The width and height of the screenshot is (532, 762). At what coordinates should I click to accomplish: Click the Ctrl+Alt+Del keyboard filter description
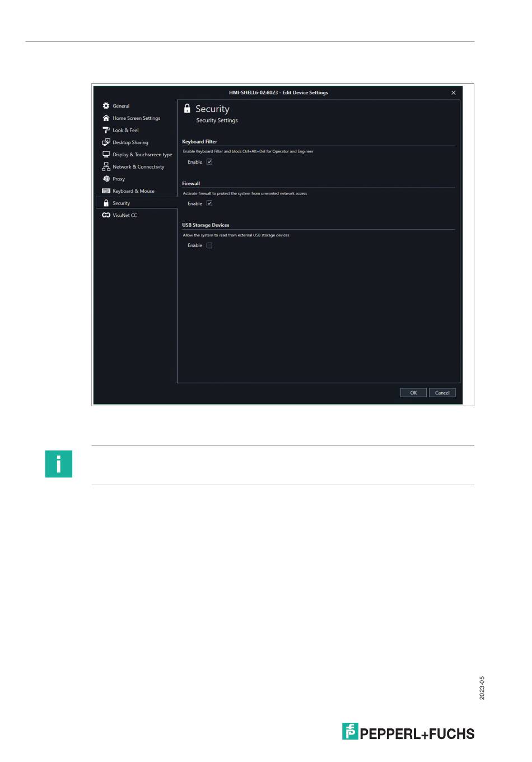pos(248,151)
